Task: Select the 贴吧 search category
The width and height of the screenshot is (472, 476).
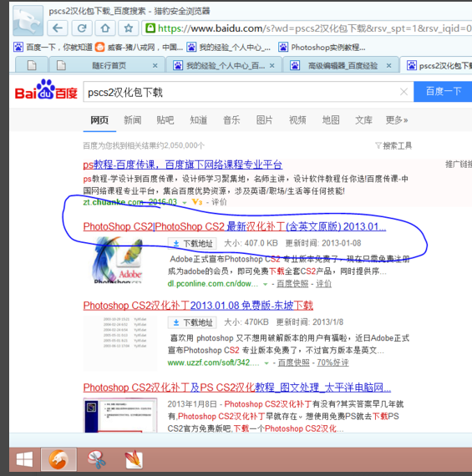Action: tap(165, 120)
